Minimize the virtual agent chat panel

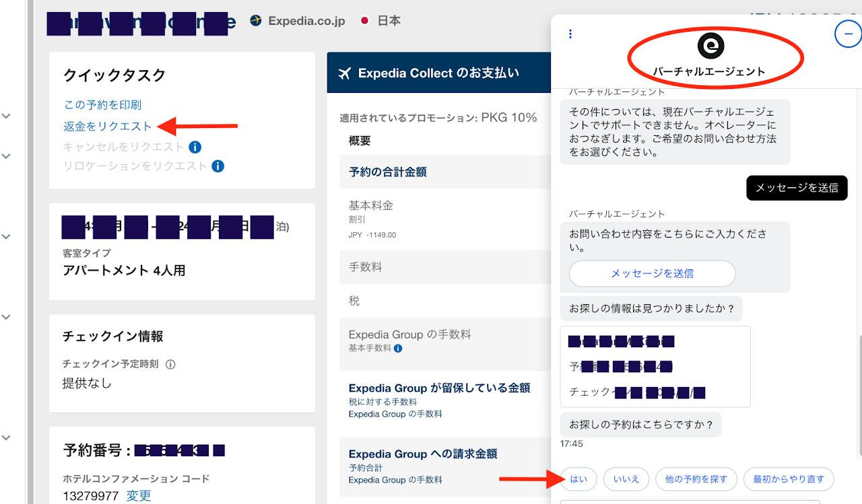click(847, 34)
